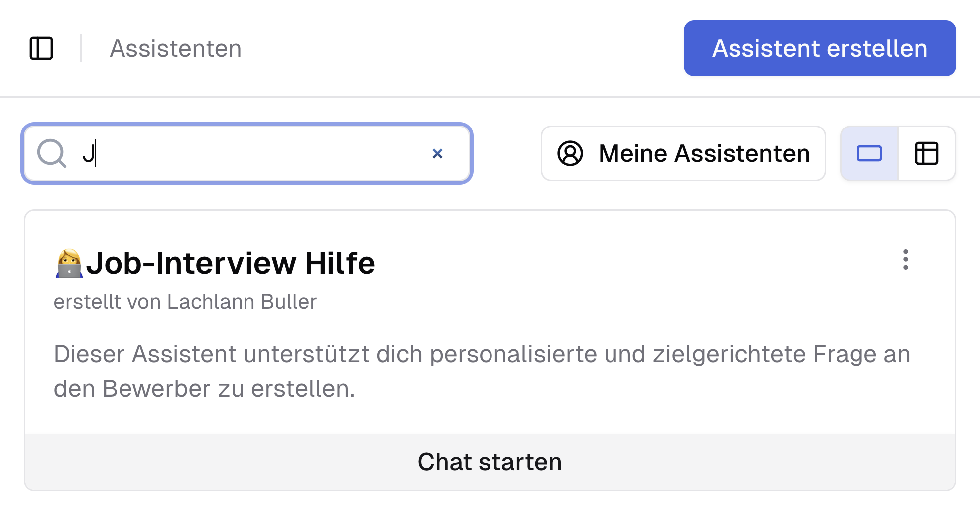Switch to the grid view icon

927,153
